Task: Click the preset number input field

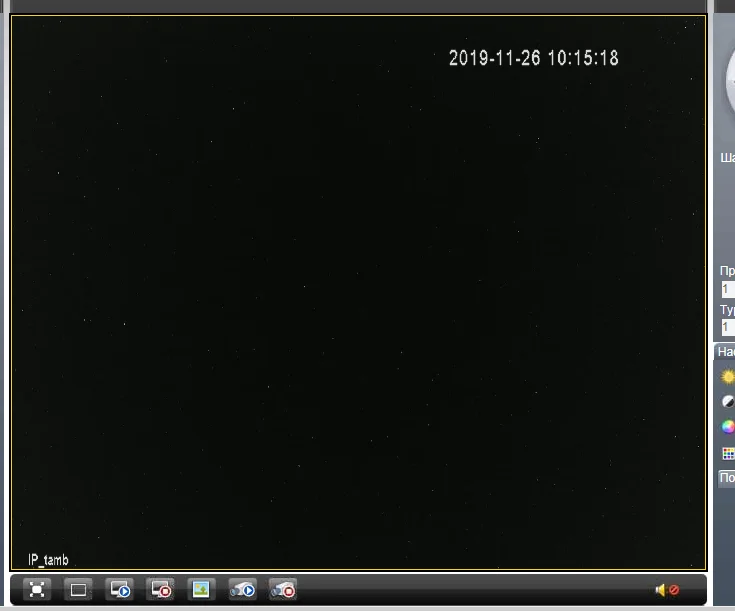Action: 728,289
